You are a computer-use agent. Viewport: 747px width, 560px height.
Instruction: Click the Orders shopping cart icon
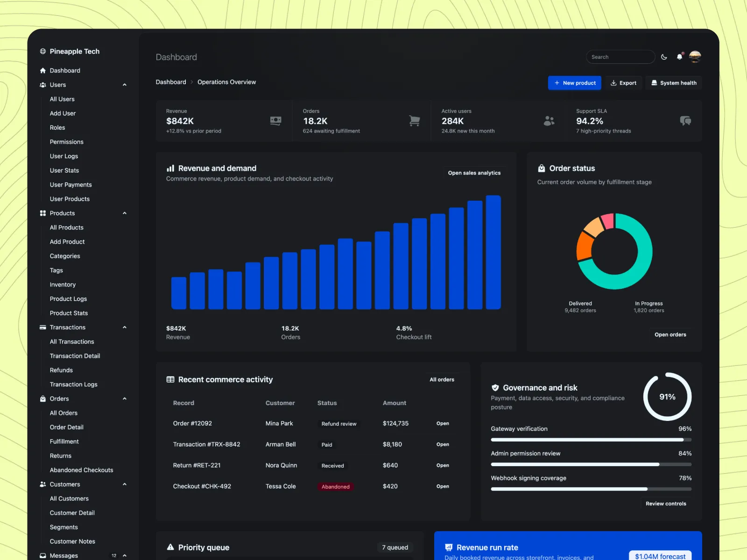point(414,121)
